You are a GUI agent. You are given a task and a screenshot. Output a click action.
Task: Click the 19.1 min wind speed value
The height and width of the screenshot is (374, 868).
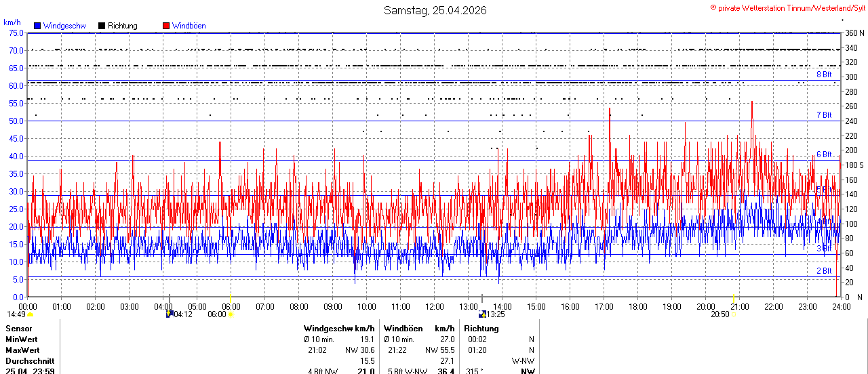click(x=367, y=339)
